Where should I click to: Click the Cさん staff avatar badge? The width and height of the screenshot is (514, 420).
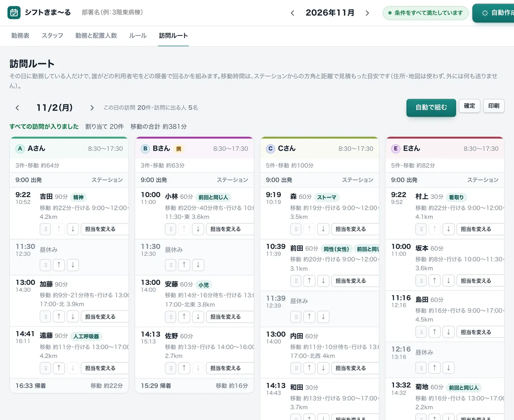[x=271, y=149]
